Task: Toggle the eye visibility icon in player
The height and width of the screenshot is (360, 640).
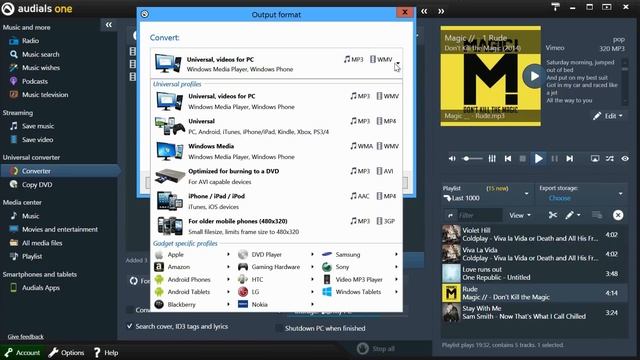Action: [625, 159]
